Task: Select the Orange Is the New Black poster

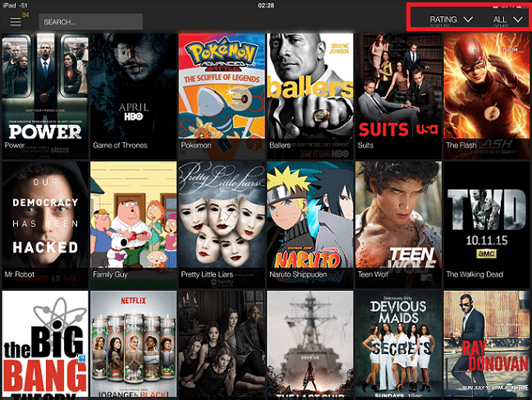Action: [133, 343]
